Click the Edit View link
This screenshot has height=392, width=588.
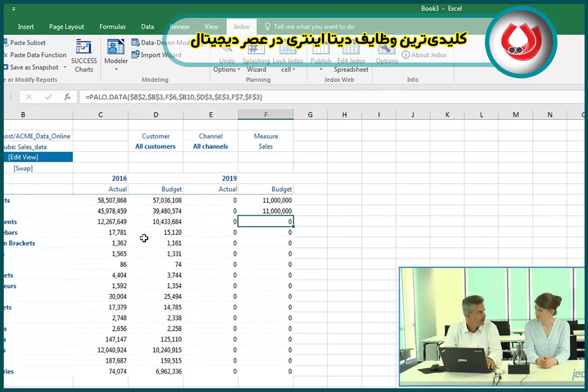pyautogui.click(x=23, y=157)
